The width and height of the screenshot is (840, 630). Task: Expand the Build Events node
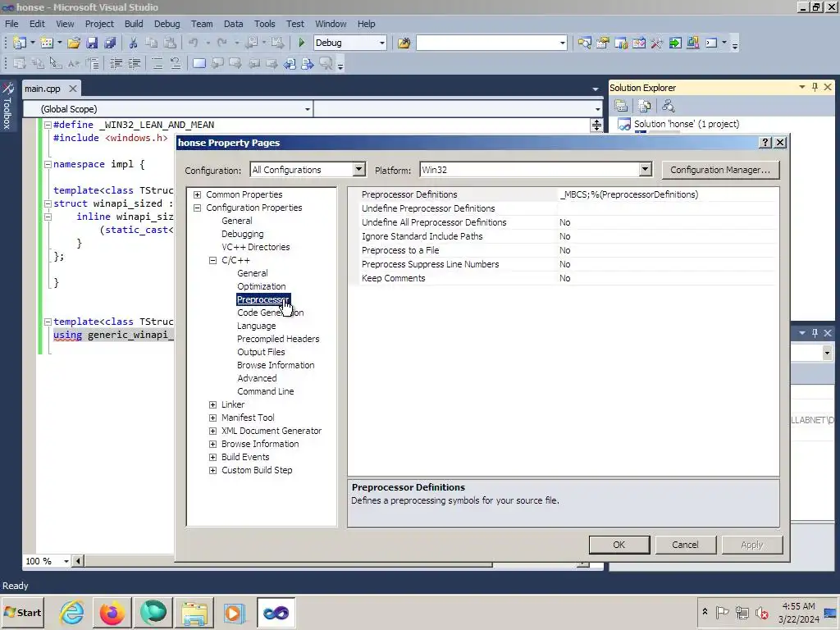coord(212,457)
